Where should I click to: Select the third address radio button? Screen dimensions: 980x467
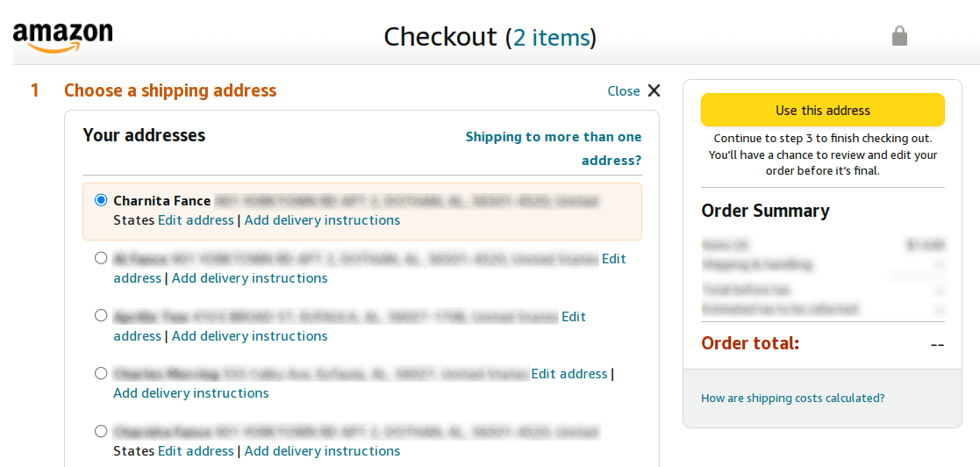101,315
